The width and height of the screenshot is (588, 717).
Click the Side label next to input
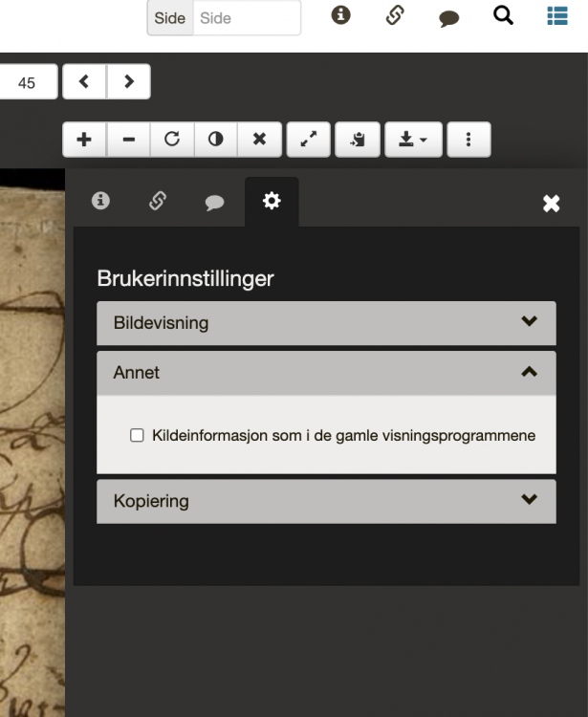pos(170,18)
